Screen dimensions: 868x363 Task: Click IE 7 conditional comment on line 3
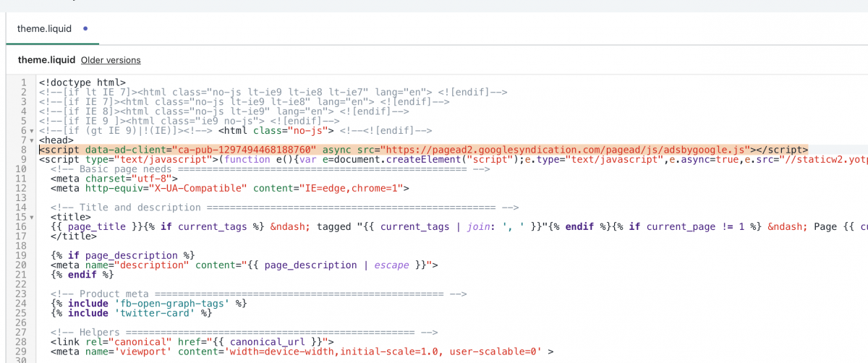(244, 101)
